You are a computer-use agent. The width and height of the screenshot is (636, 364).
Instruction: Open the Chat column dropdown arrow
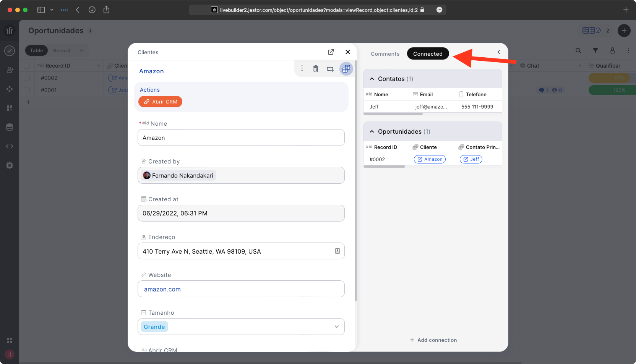pyautogui.click(x=580, y=66)
